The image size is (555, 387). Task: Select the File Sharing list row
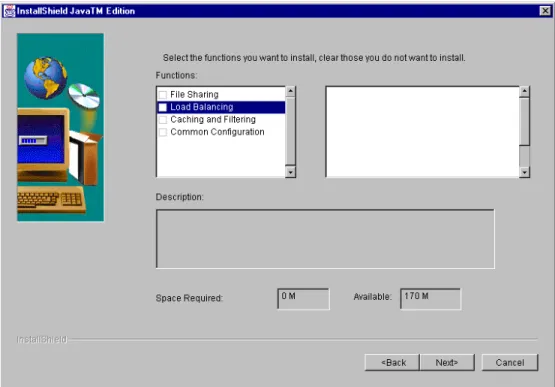pos(221,95)
